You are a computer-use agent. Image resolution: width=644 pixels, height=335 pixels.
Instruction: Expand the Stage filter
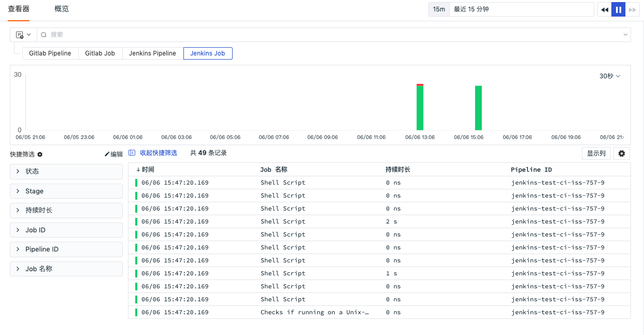point(66,191)
